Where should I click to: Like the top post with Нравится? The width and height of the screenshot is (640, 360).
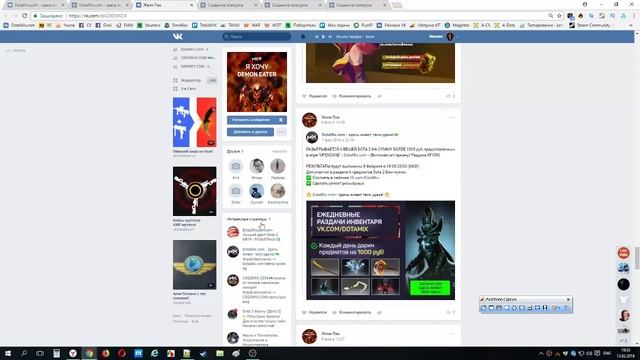tap(314, 96)
